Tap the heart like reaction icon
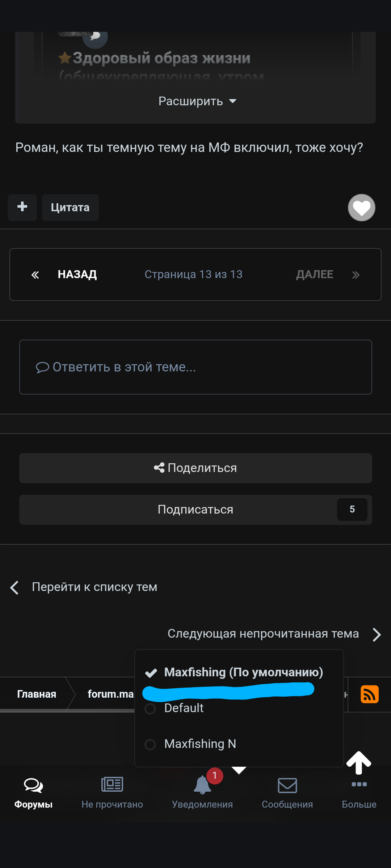Viewport: 391px width, 868px height. [361, 208]
